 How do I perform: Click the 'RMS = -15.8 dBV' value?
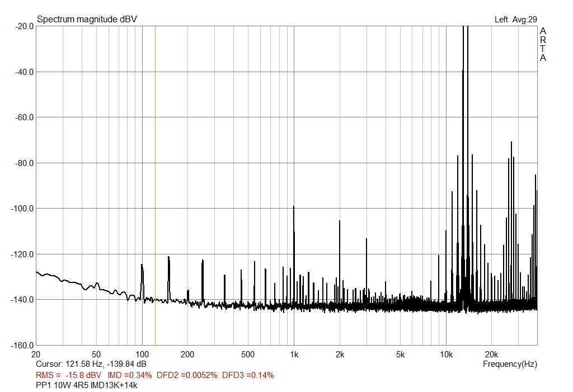pos(68,375)
